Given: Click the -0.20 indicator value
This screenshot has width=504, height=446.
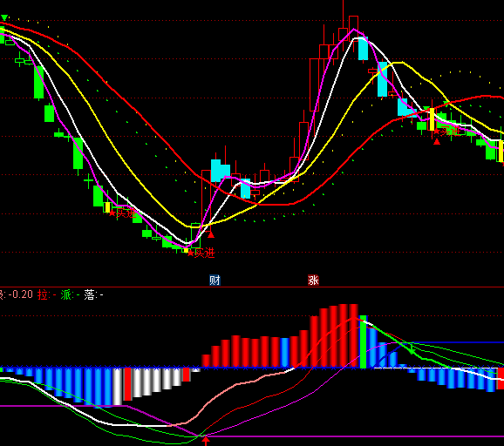Looking at the screenshot, I should [21, 294].
